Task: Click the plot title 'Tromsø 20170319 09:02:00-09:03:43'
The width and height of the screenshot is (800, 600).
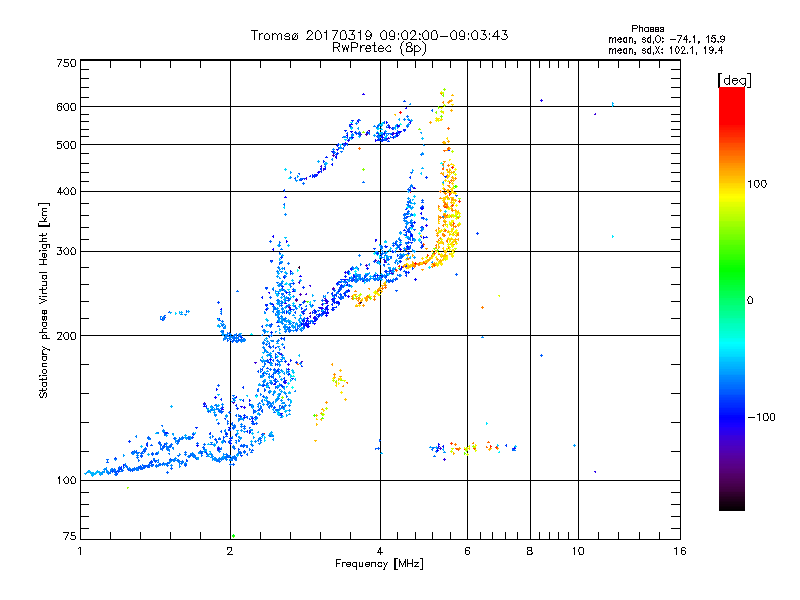Action: pos(379,35)
